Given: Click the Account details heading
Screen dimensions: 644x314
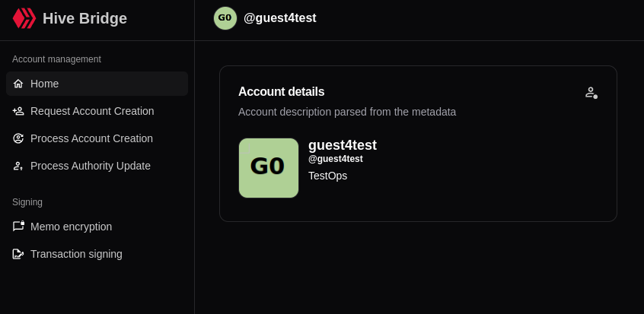Looking at the screenshot, I should coord(282,91).
